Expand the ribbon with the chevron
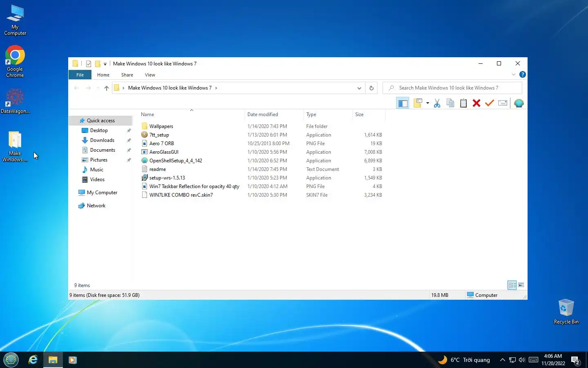The height and width of the screenshot is (368, 588). (x=514, y=74)
